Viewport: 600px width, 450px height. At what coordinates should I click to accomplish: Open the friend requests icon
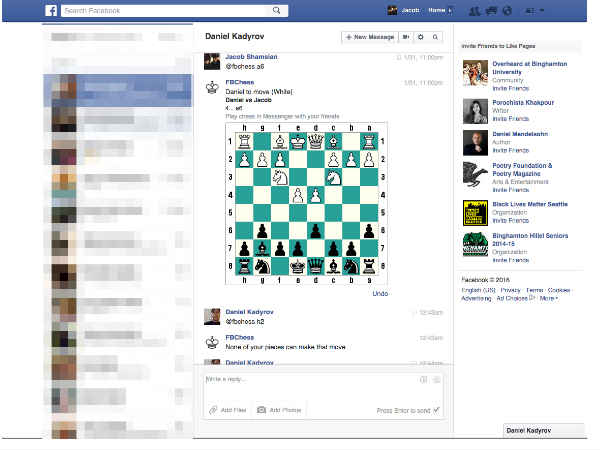[x=474, y=11]
